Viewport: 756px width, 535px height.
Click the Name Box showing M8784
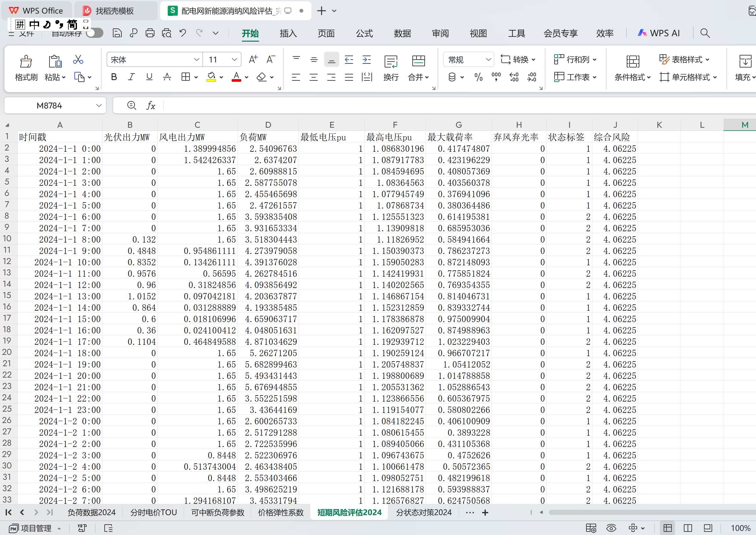tap(49, 105)
